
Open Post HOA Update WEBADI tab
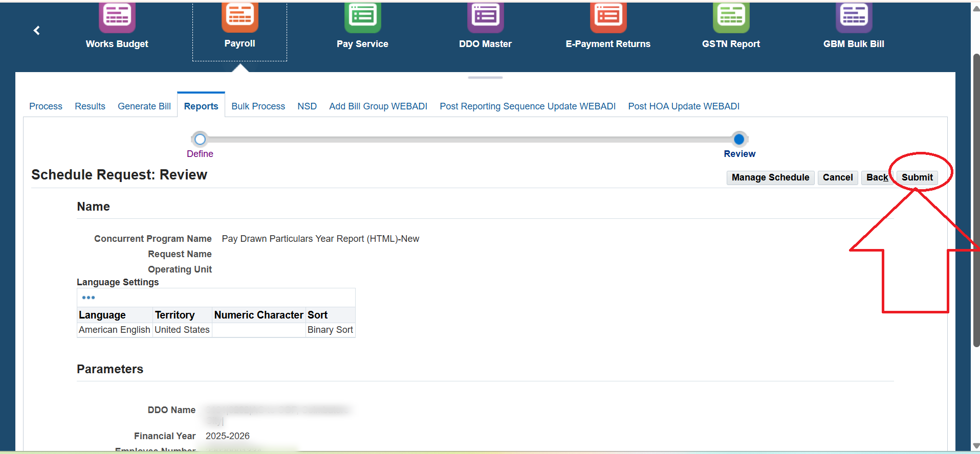point(684,106)
